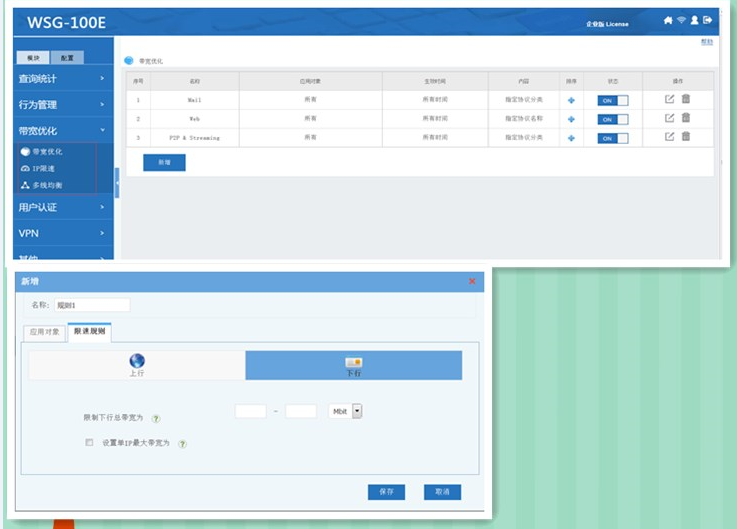Click the edit icon for Mail rule

click(x=670, y=99)
